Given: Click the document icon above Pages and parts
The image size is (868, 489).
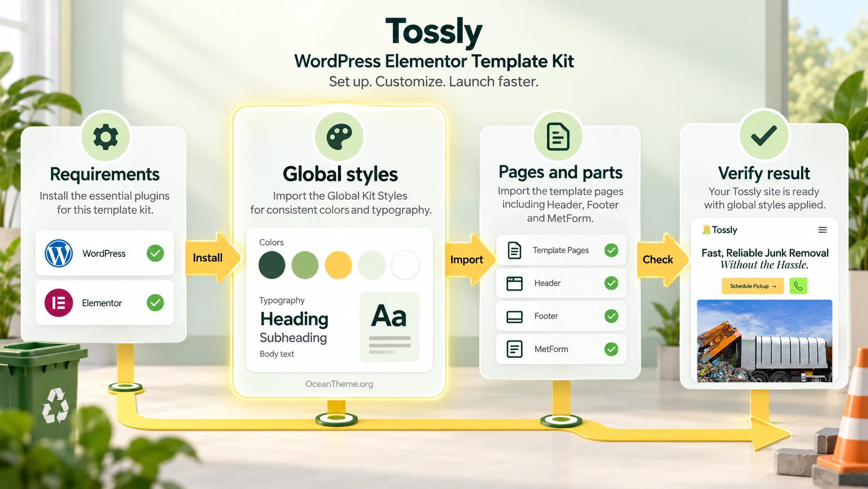Looking at the screenshot, I should pos(558,137).
